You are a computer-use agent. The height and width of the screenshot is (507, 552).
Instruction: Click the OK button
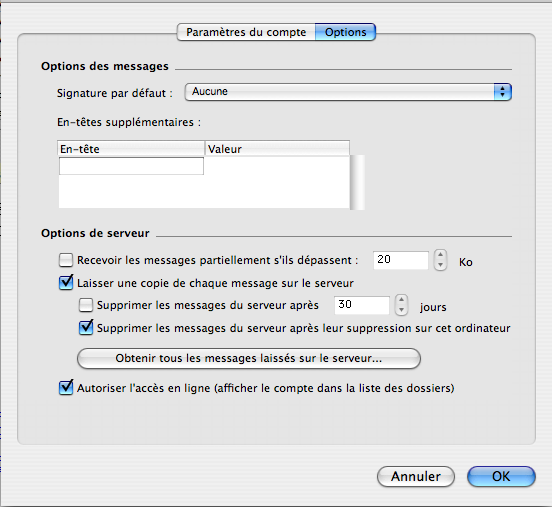click(x=501, y=476)
